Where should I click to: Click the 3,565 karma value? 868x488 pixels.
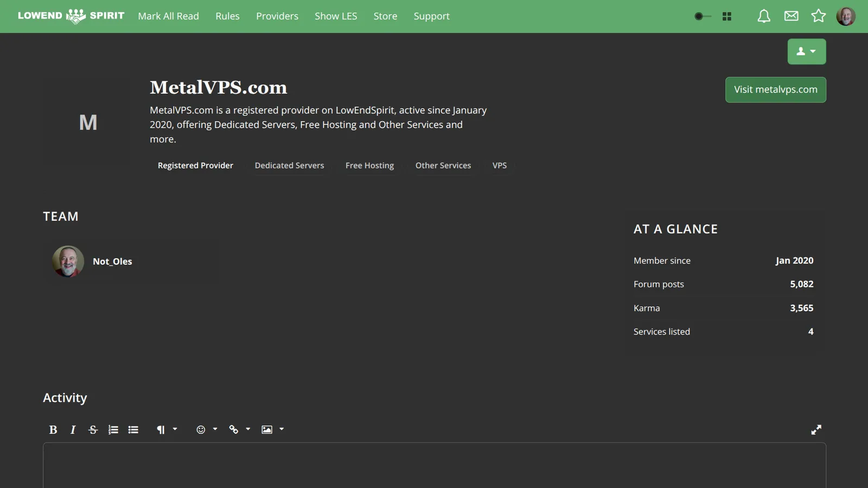click(801, 308)
